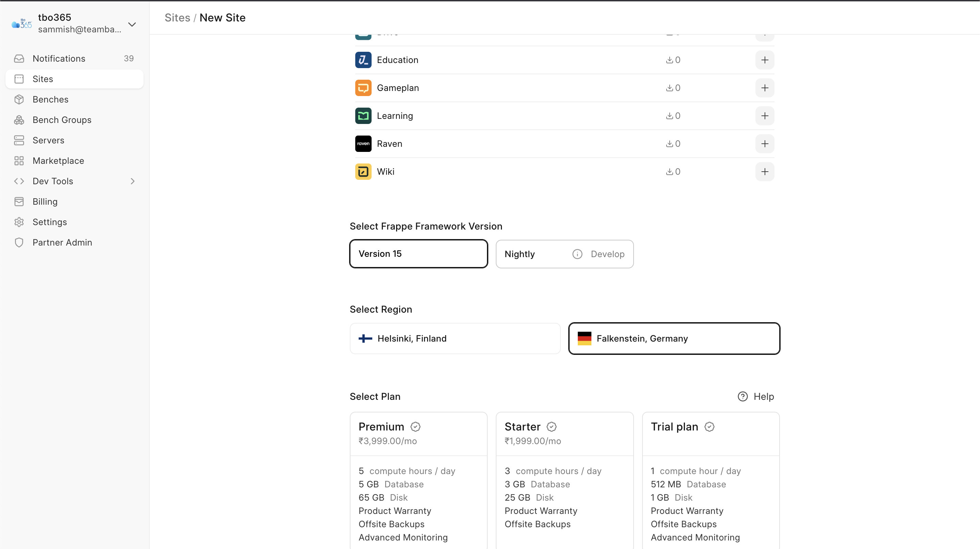Click the Notifications count 39

click(x=129, y=59)
